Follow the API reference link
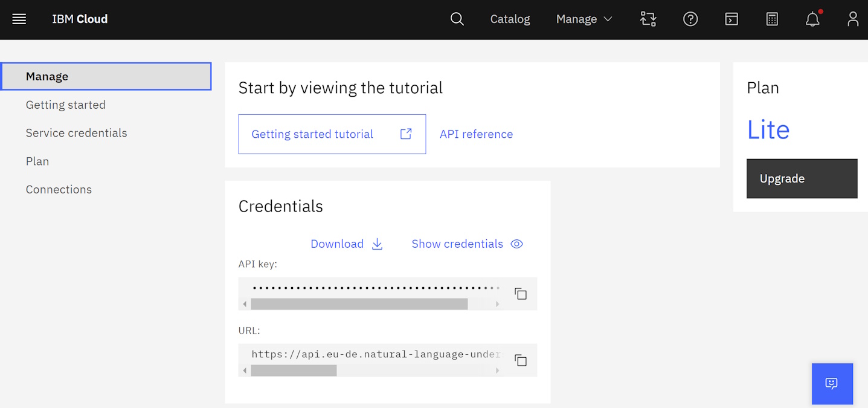This screenshot has height=408, width=868. (476, 134)
